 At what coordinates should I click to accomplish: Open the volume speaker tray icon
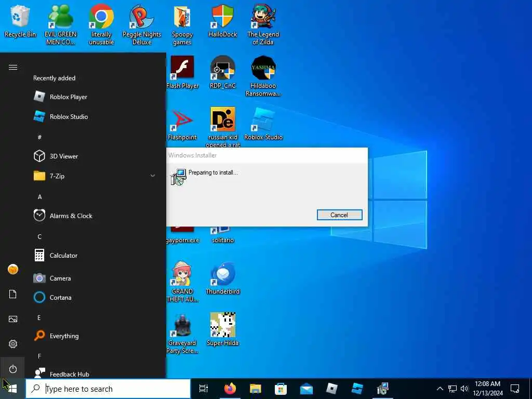[x=464, y=389]
